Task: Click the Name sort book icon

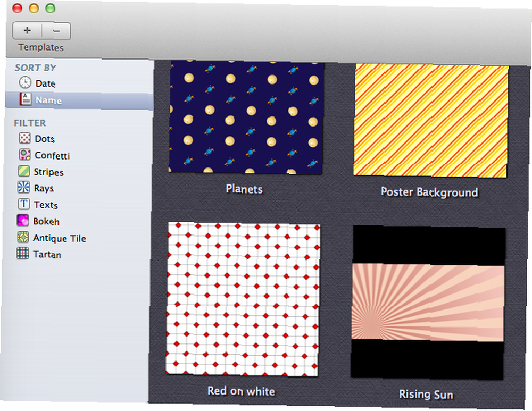Action: click(x=25, y=99)
